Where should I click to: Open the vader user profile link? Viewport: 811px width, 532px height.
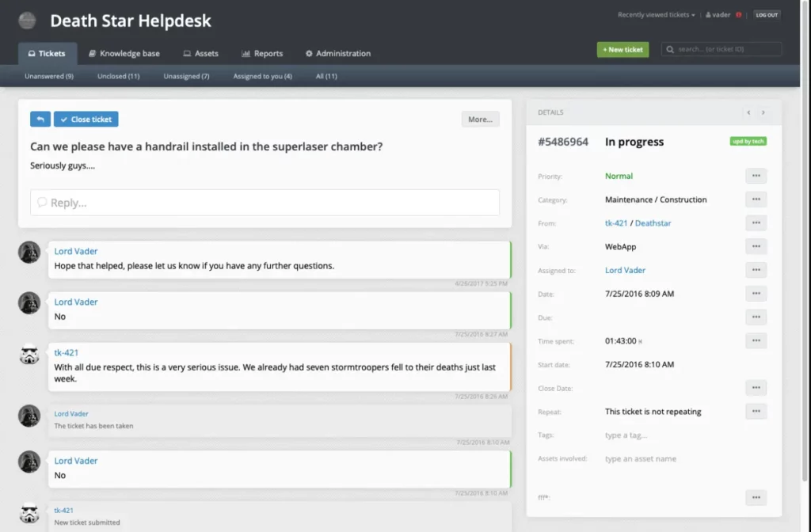[718, 15]
